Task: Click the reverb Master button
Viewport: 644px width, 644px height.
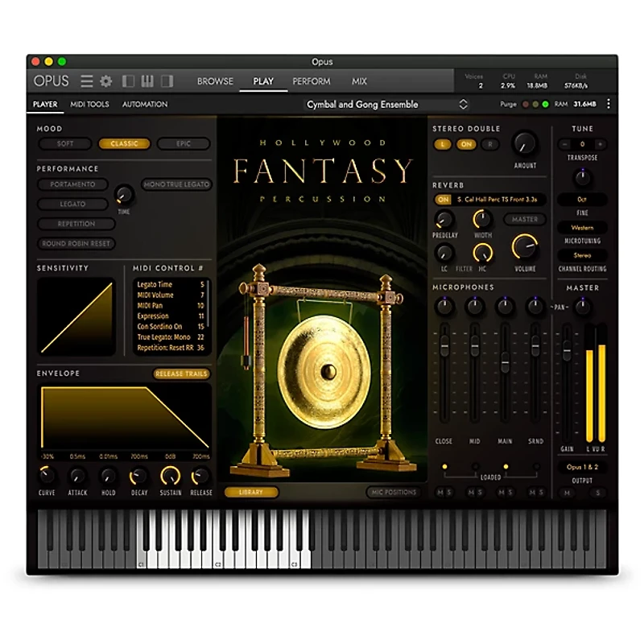Action: pos(525,219)
